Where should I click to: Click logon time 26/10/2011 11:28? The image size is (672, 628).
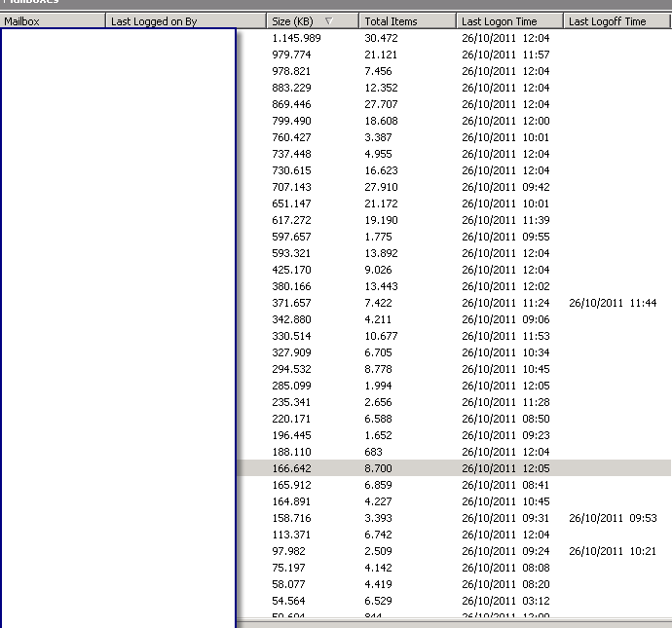[505, 403]
